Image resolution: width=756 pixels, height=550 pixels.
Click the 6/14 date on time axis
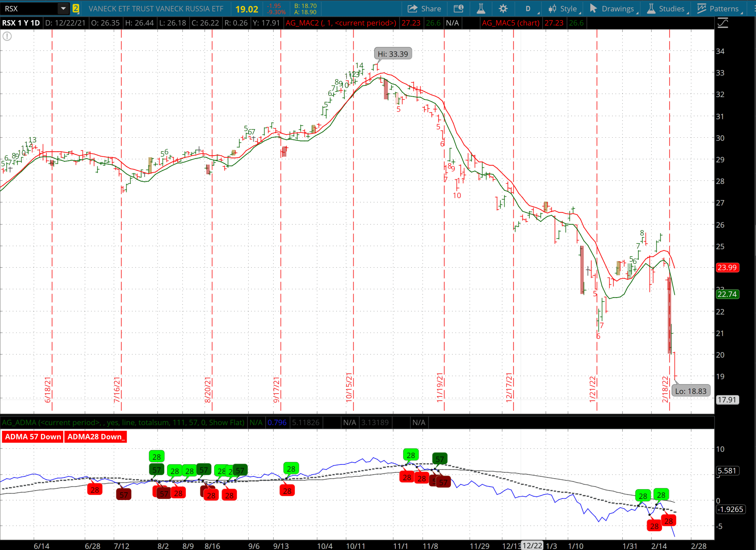(42, 546)
